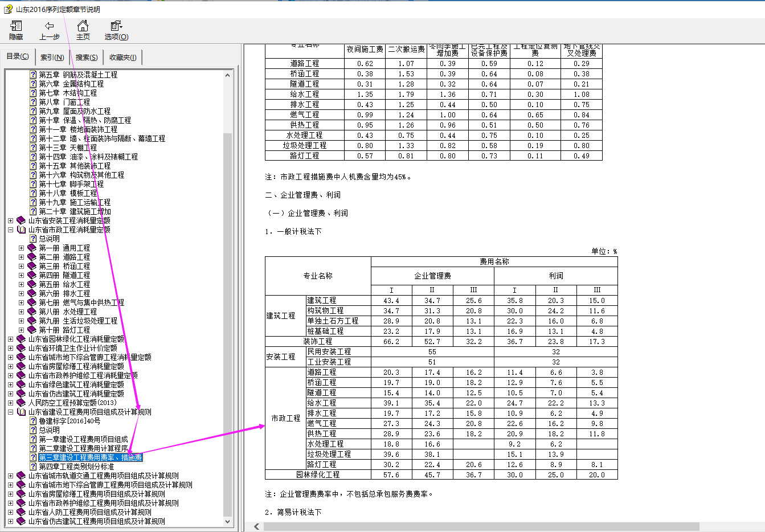Image resolution: width=765 pixels, height=532 pixels.
Task: Open 山东省房屋修缮工程消耗量定额 in the tree
Action: click(76, 366)
